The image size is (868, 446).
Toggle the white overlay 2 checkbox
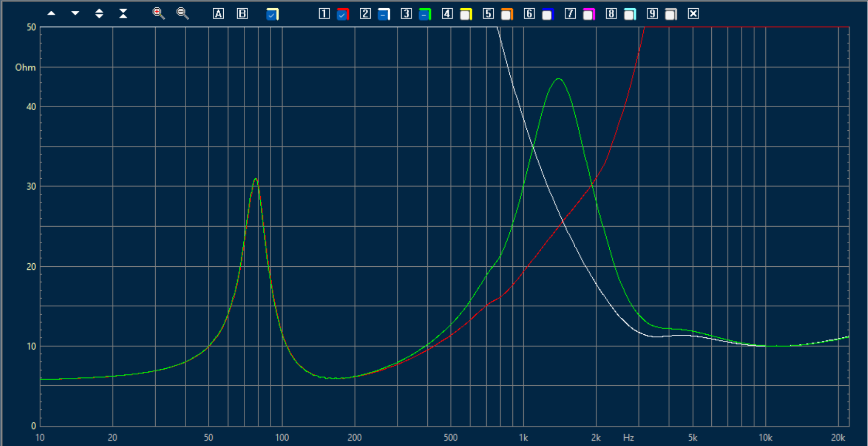pos(383,14)
